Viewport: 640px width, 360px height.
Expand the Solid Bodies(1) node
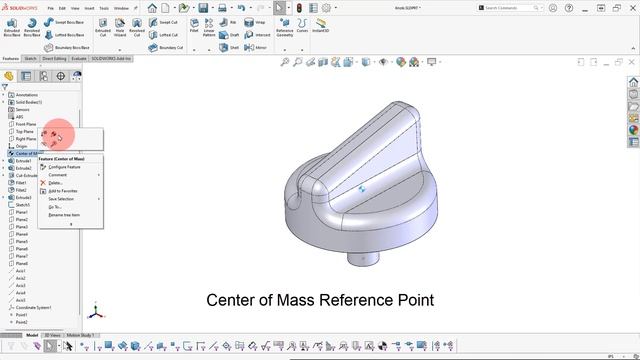(4, 102)
